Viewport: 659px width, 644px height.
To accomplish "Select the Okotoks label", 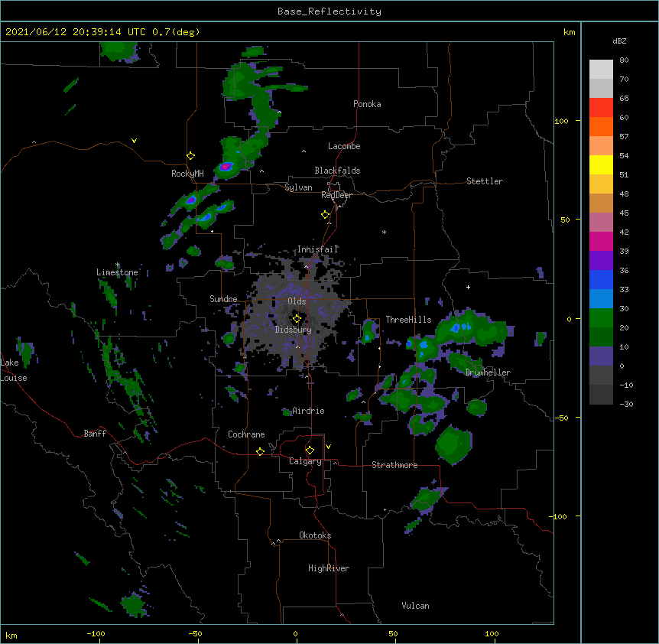I will pyautogui.click(x=315, y=535).
